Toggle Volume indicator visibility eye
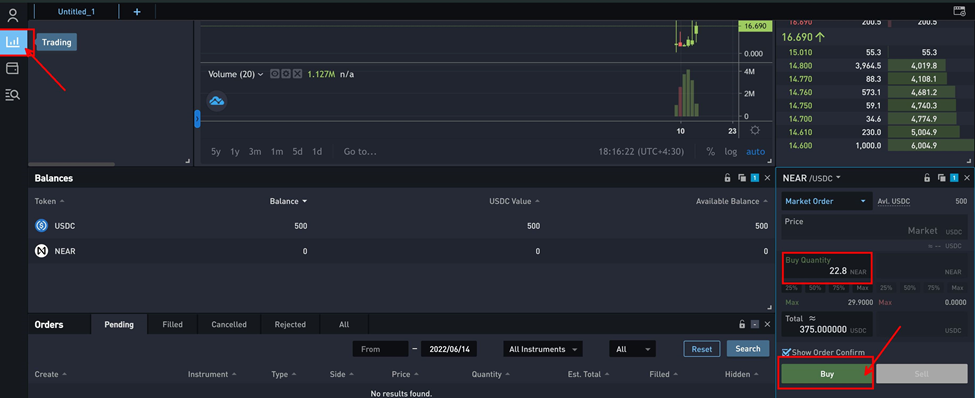The width and height of the screenshot is (975, 398). (x=275, y=74)
